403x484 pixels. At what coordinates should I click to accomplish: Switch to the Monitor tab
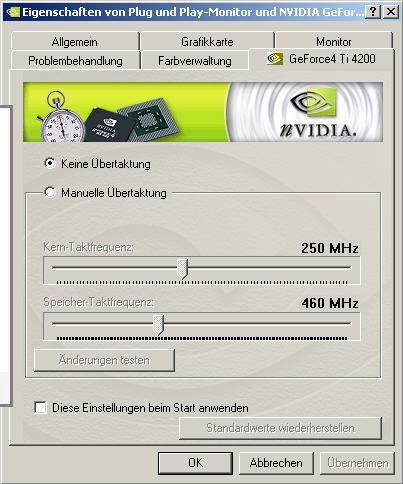pos(334,42)
